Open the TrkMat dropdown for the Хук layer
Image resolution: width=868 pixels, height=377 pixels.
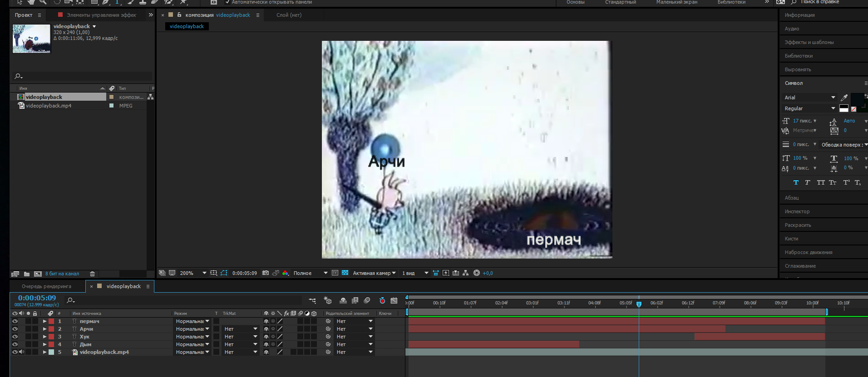pyautogui.click(x=241, y=337)
